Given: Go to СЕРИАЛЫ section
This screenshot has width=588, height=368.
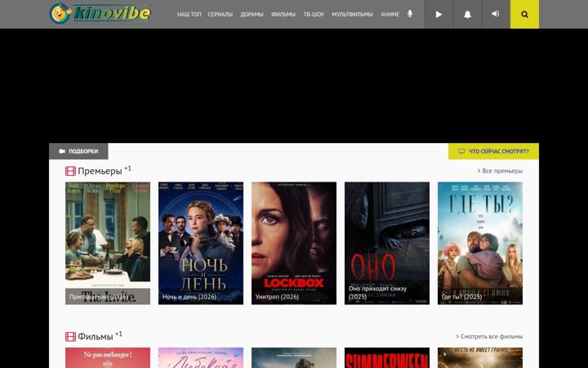Looking at the screenshot, I should [220, 14].
